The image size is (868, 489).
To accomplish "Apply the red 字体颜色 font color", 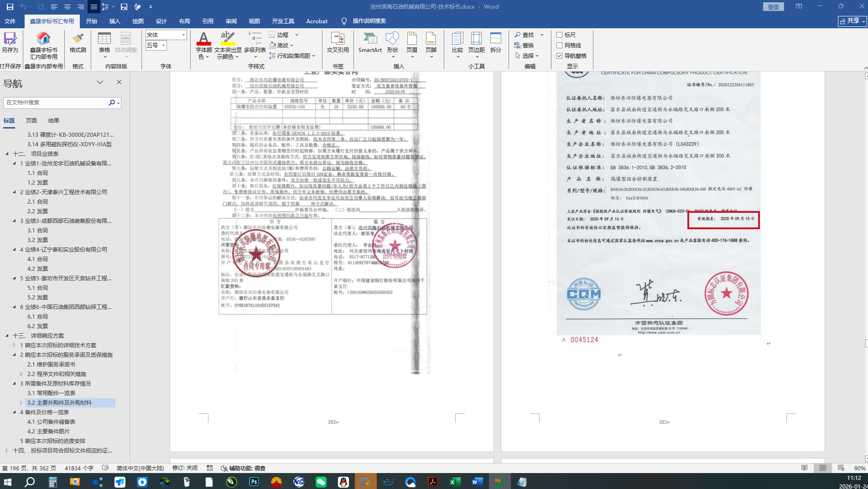I will point(203,39).
